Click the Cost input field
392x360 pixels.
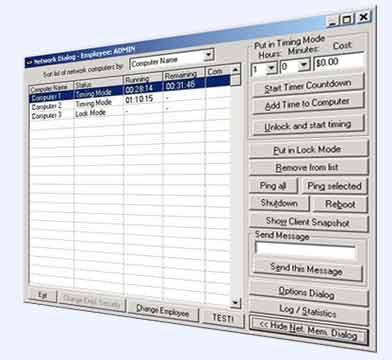(339, 61)
